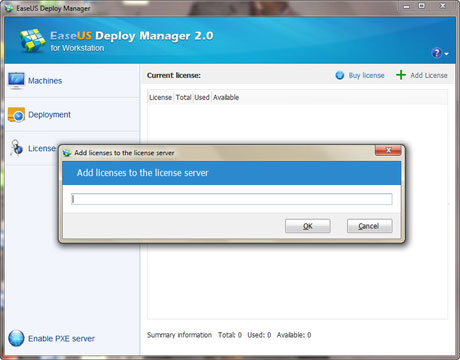
Task: Confirm the dialog with OK
Action: pyautogui.click(x=308, y=226)
